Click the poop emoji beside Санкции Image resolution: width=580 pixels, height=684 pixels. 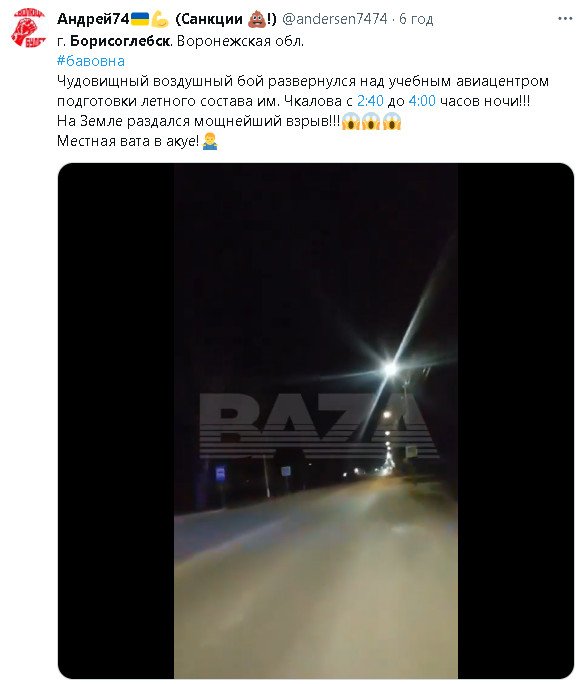point(256,19)
